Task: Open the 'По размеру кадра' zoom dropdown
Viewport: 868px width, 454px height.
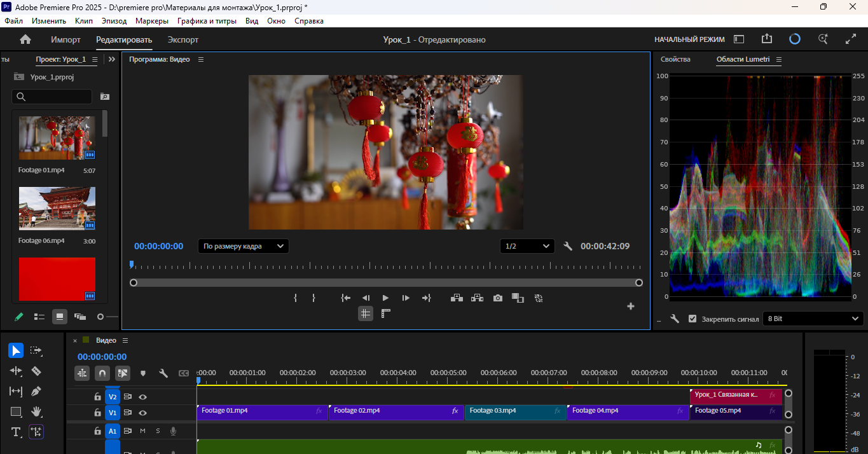Action: pos(244,246)
